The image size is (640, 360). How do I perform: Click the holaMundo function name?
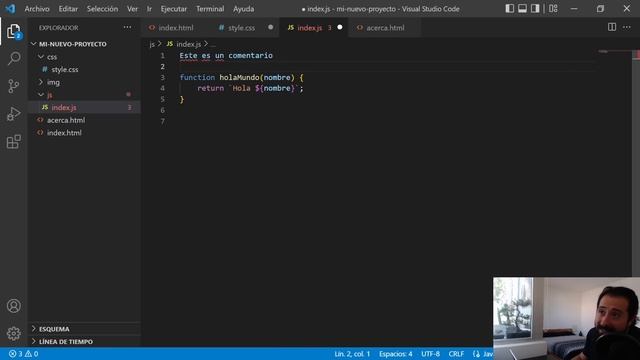(x=239, y=77)
